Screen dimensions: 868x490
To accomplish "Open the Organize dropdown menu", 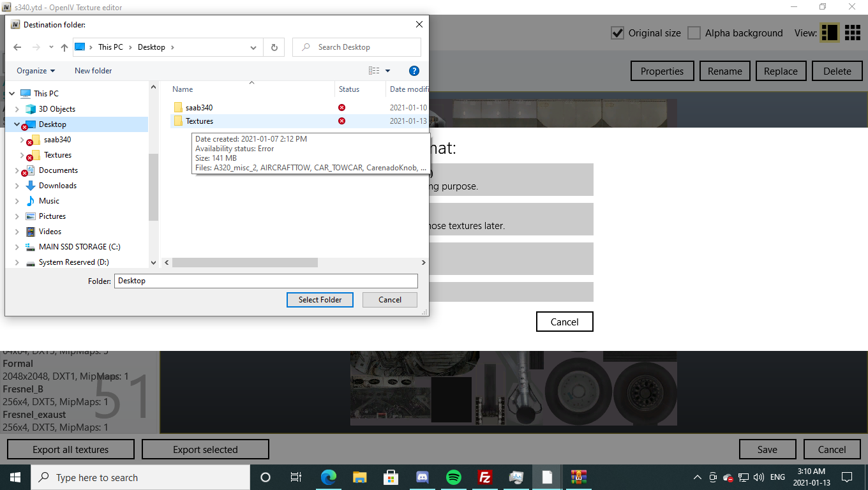I will (x=36, y=71).
